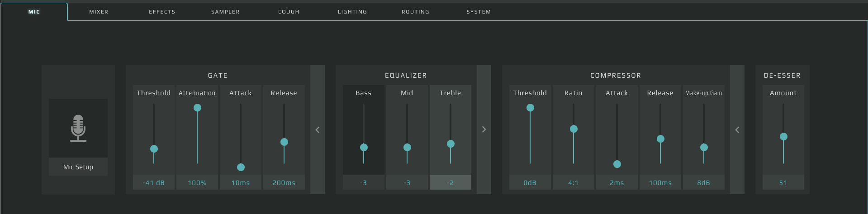Expand the Equalizer panel chevron
The width and height of the screenshot is (868, 214).
[484, 130]
